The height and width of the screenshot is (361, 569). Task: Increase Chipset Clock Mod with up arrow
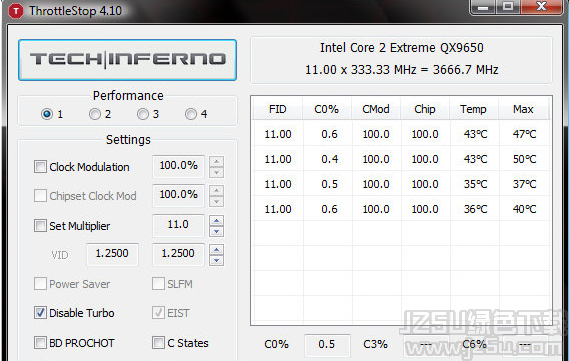(x=216, y=190)
